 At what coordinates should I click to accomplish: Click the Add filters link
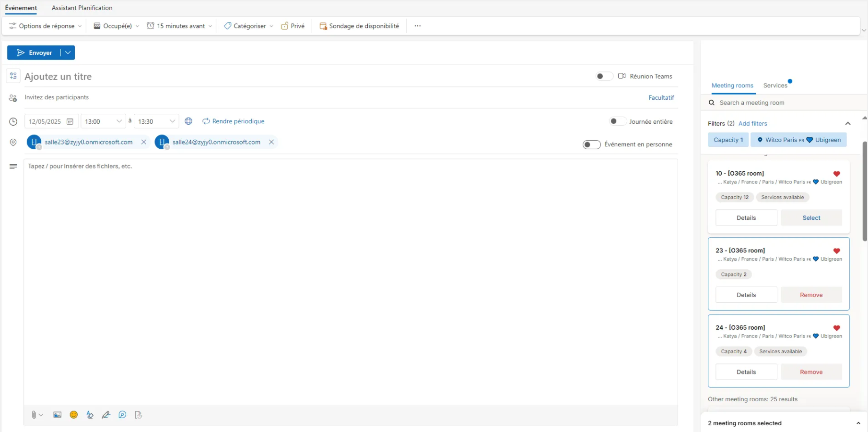click(x=752, y=123)
